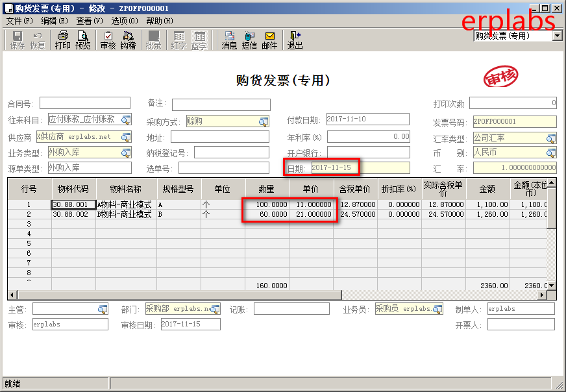Click the 审核日期 field 2017-11-15
This screenshot has height=392, width=566.
tap(191, 324)
